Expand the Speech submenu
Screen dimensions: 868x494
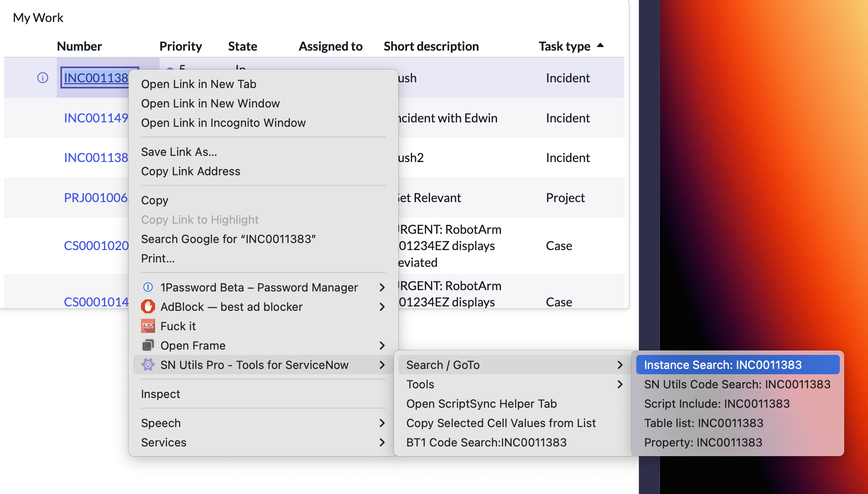click(x=161, y=423)
